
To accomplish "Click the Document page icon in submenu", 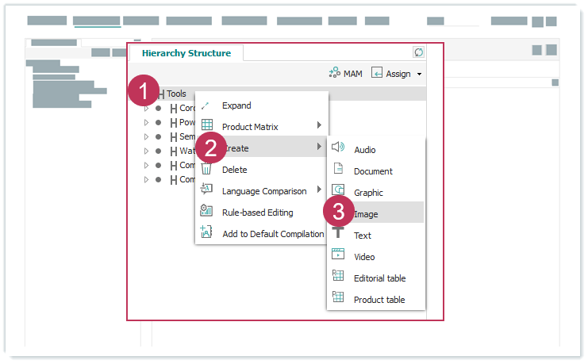I will (338, 170).
